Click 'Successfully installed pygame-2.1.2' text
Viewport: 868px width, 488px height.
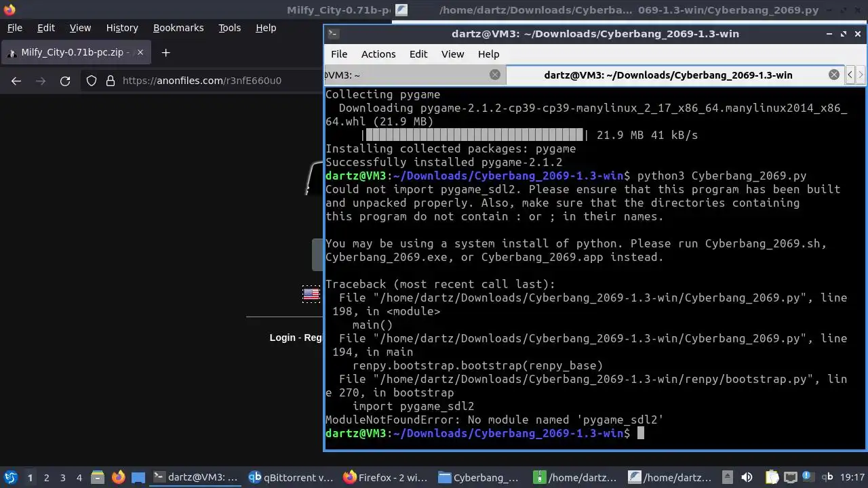click(x=444, y=162)
